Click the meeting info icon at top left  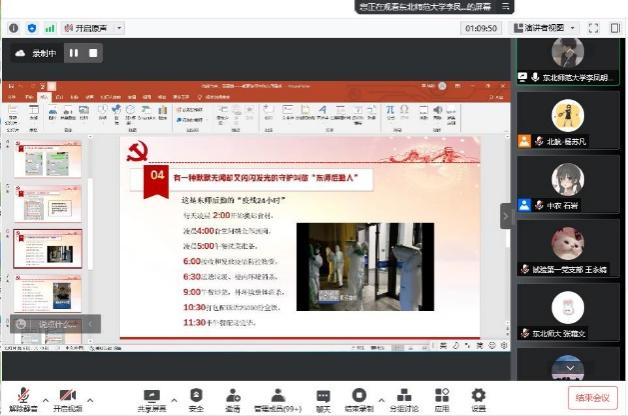click(14, 28)
